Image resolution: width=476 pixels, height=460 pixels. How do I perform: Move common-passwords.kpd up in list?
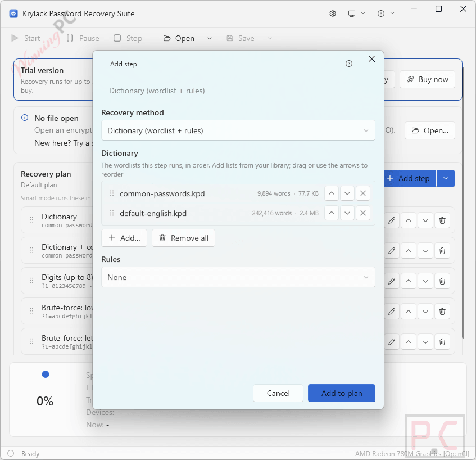coord(332,193)
